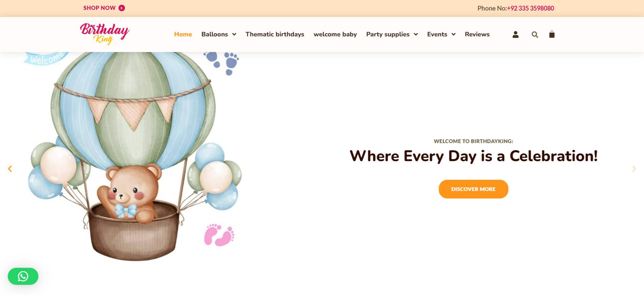
Task: Open the user account icon
Action: [515, 34]
